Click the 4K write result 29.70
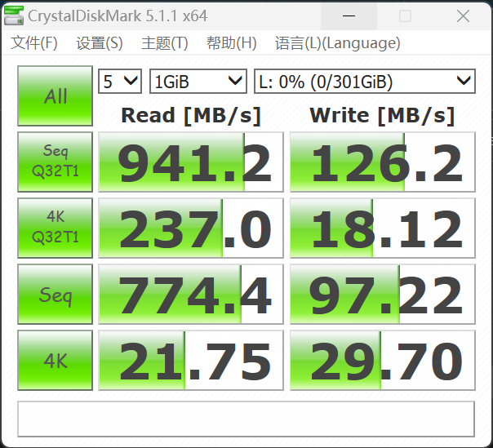Viewport: 493px width, 448px height. (383, 361)
